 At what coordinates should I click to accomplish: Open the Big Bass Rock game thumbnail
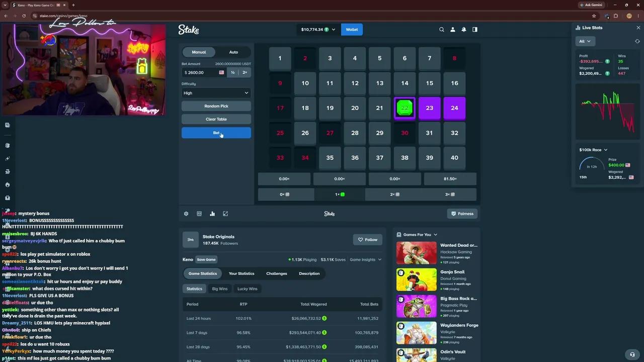coord(417,306)
